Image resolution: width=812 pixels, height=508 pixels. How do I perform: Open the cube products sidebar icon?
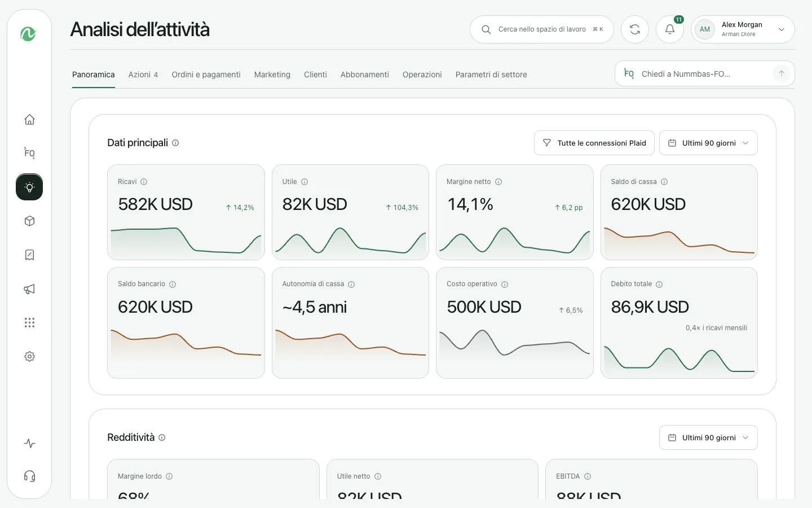pos(29,221)
